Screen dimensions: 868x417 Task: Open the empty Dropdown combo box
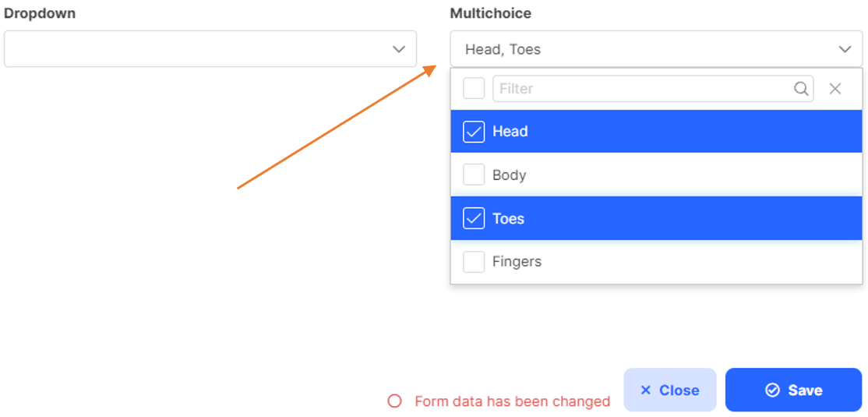click(x=195, y=49)
